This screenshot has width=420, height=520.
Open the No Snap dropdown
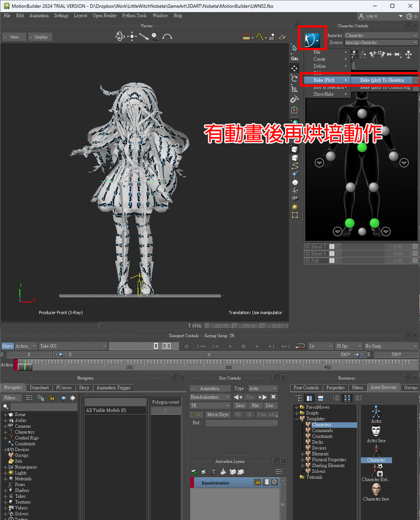(x=391, y=346)
